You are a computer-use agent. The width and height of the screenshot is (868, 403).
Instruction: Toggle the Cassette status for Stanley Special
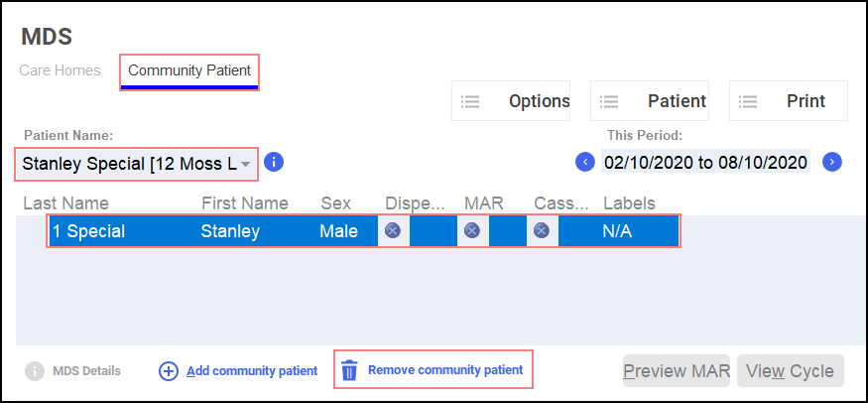[542, 231]
